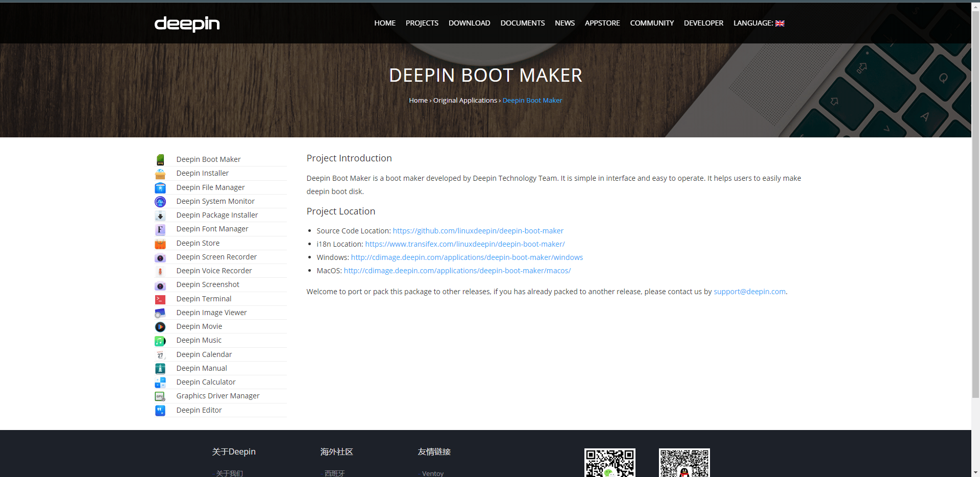The width and height of the screenshot is (980, 477).
Task: Click the Original Applications breadcrumb
Action: (465, 101)
